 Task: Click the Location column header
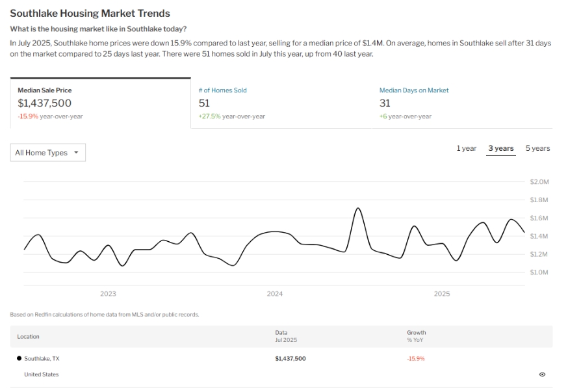pos(28,337)
